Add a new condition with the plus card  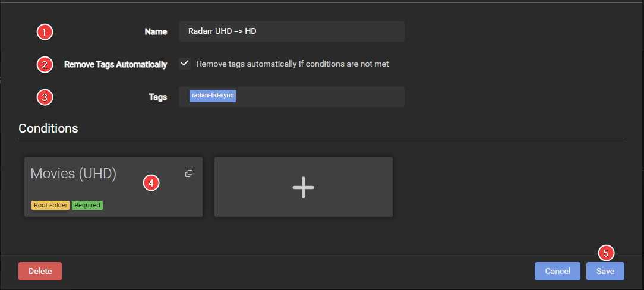click(303, 187)
